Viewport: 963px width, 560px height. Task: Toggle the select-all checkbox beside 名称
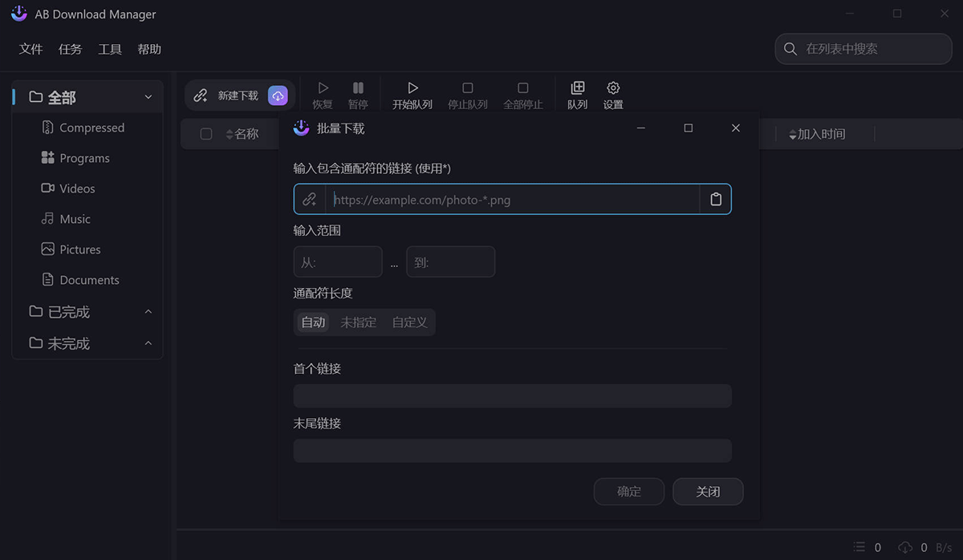(x=206, y=134)
